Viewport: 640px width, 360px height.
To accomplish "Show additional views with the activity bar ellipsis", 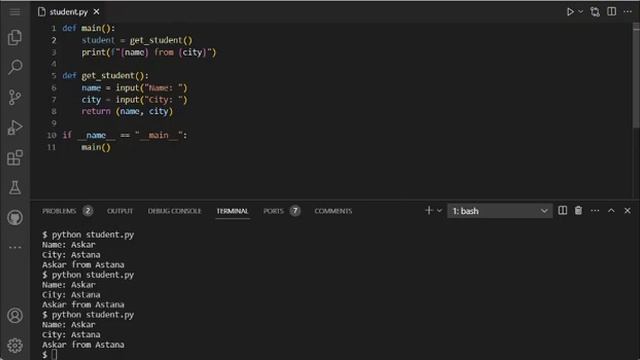I will coord(15,247).
